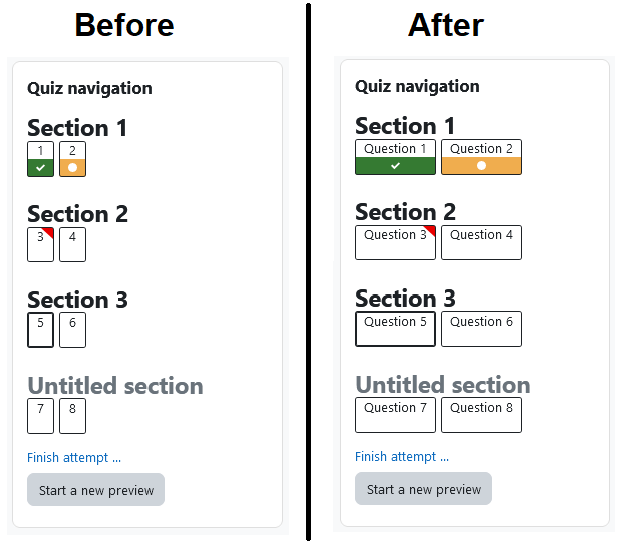Click Finish attempt link in After panel
This screenshot has width=630, height=544.
(x=402, y=457)
